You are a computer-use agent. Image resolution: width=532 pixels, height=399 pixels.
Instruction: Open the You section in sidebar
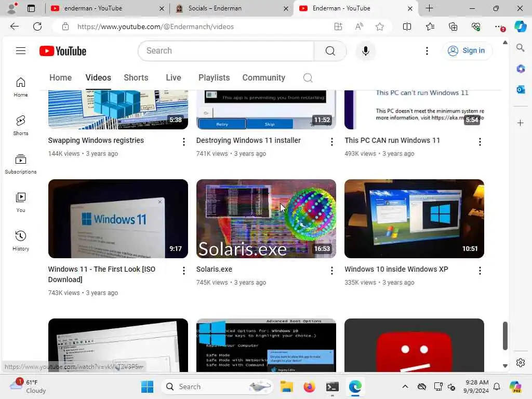point(21,203)
